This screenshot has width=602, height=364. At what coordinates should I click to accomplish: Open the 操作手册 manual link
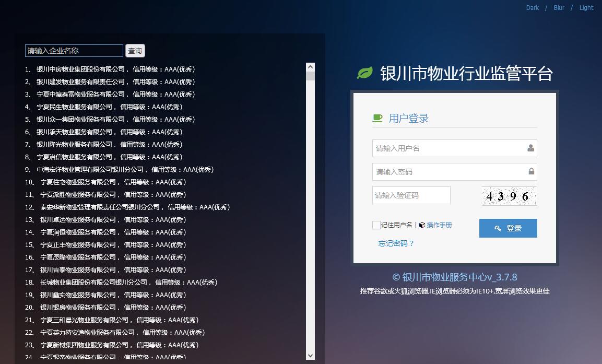[439, 225]
